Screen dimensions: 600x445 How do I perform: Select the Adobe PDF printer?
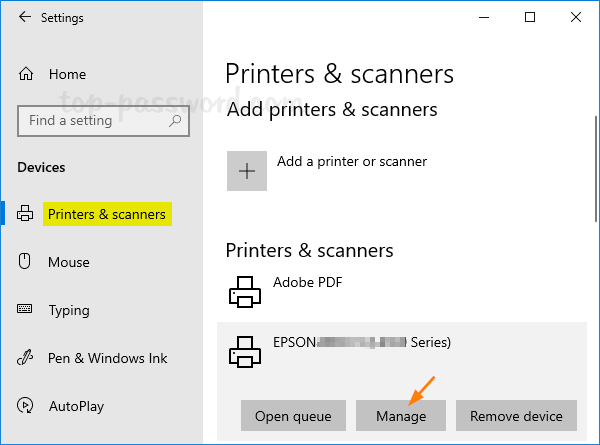(307, 283)
